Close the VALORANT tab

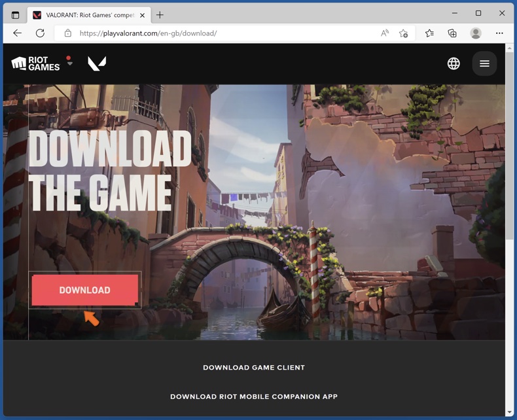coord(142,15)
